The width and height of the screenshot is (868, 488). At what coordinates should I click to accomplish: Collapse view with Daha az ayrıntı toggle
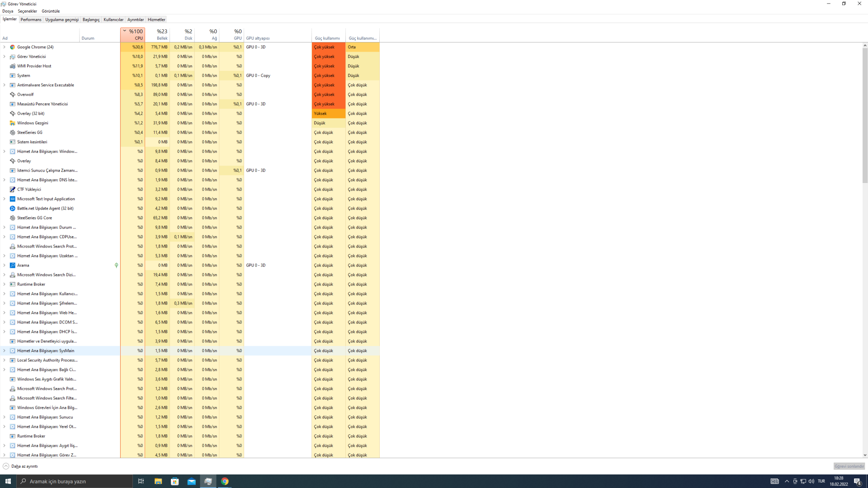click(x=20, y=466)
